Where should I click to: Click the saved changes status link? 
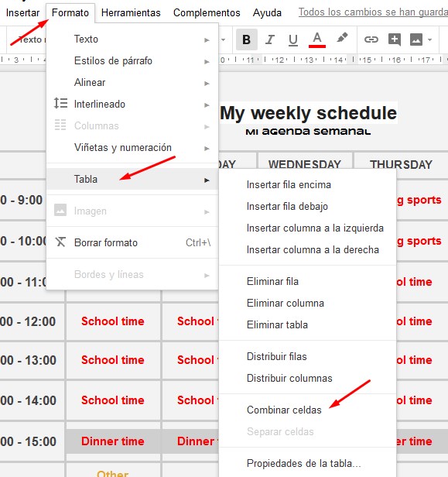(373, 12)
